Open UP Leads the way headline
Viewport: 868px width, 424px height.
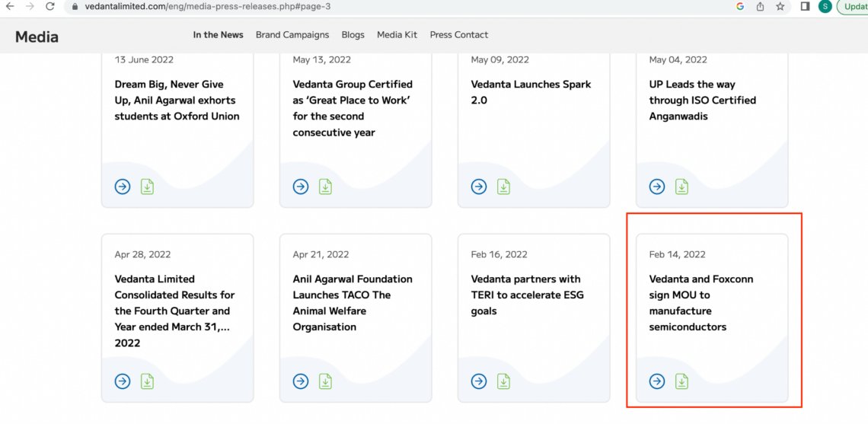click(x=703, y=100)
